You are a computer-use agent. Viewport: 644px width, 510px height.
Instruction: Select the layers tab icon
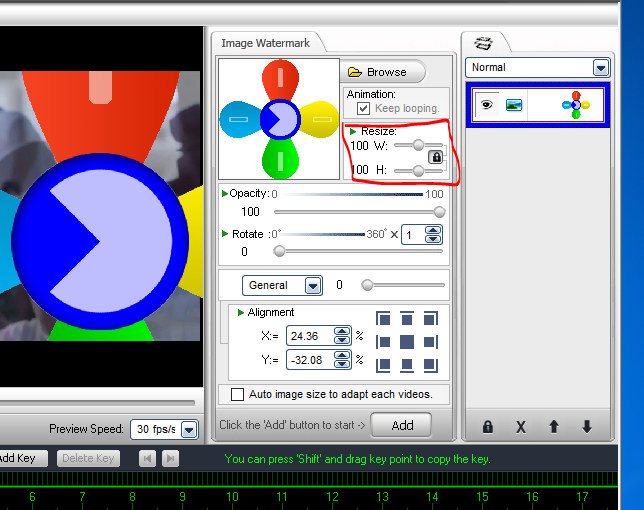(x=483, y=43)
